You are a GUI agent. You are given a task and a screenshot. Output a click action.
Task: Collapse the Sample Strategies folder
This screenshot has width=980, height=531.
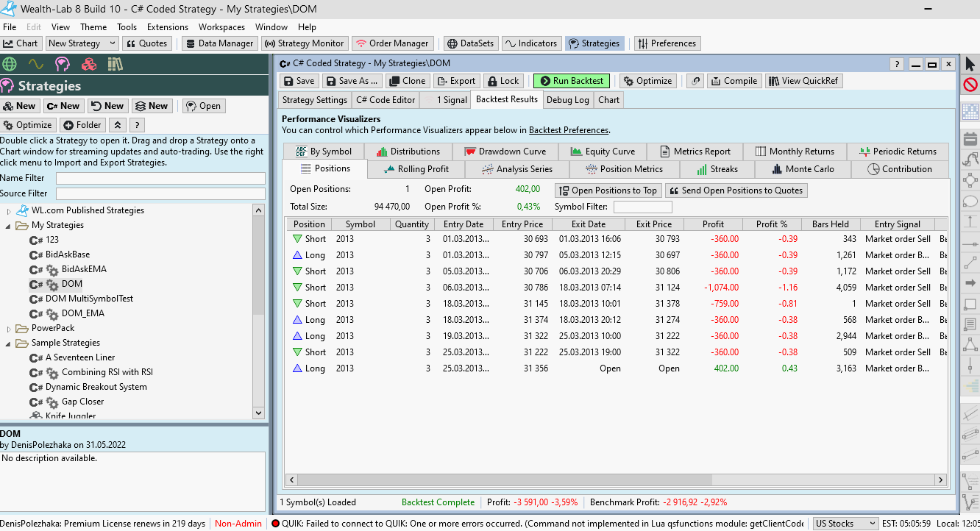[10, 343]
